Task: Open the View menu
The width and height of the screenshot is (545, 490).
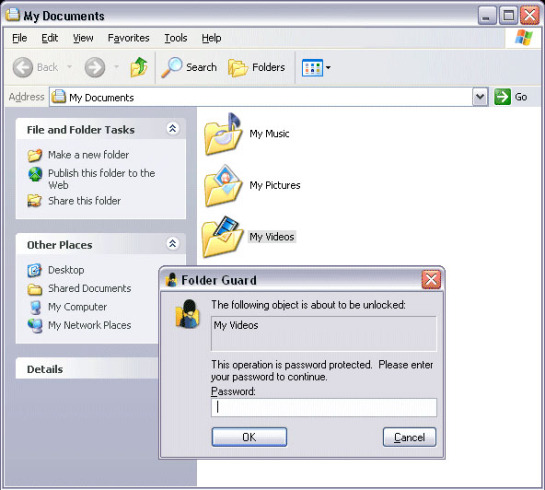Action: point(83,38)
